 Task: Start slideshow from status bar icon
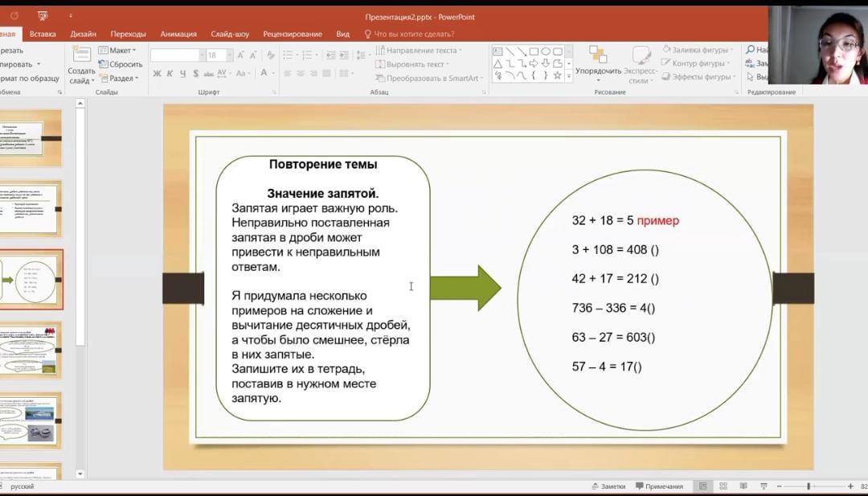point(762,486)
